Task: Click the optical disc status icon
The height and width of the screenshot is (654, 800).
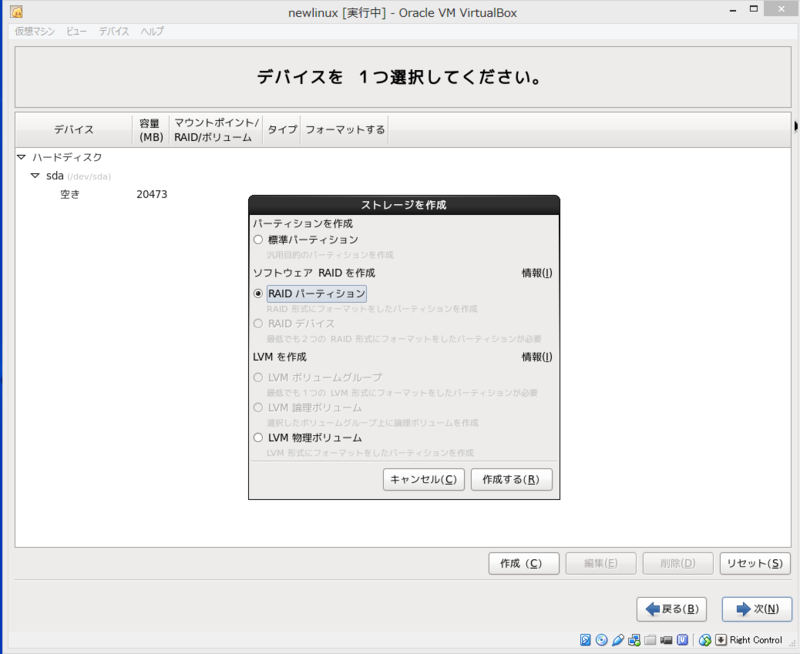Action: (602, 640)
